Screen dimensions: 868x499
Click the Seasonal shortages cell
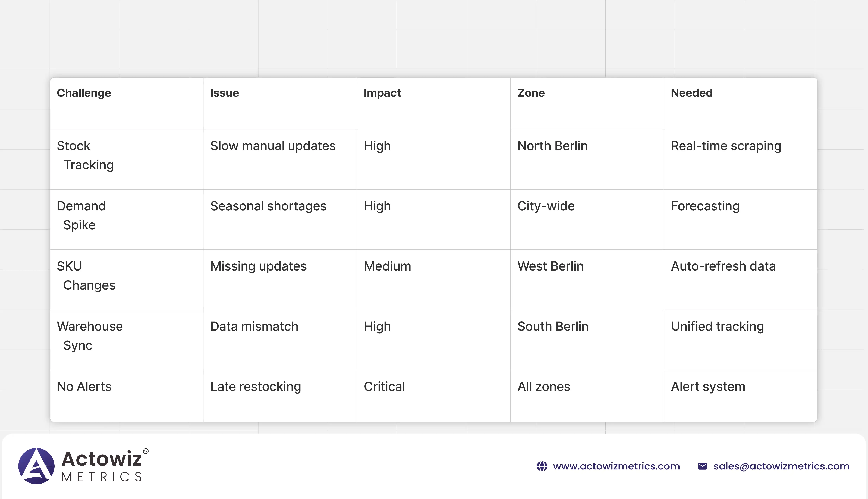point(268,206)
